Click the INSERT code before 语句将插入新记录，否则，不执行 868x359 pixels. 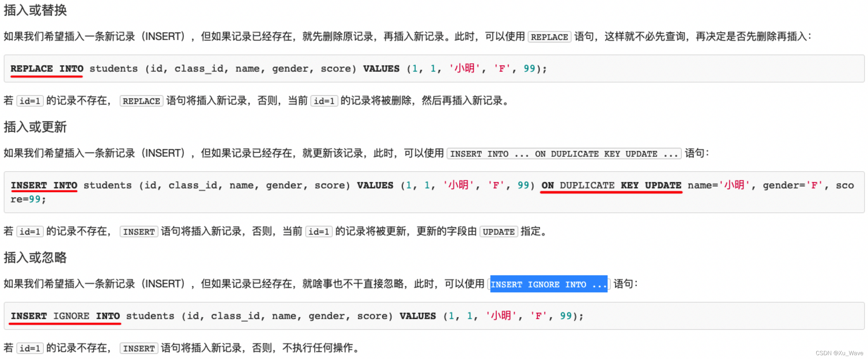click(138, 349)
